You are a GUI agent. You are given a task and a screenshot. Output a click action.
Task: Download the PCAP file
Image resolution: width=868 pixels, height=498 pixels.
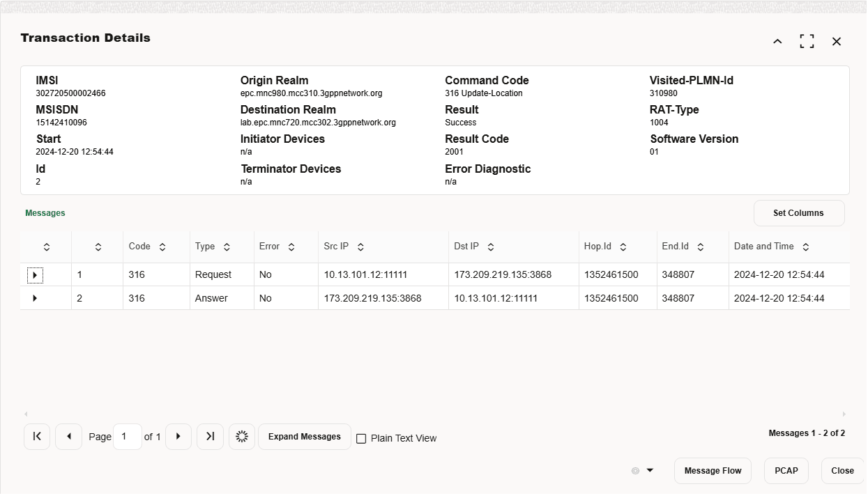(786, 471)
